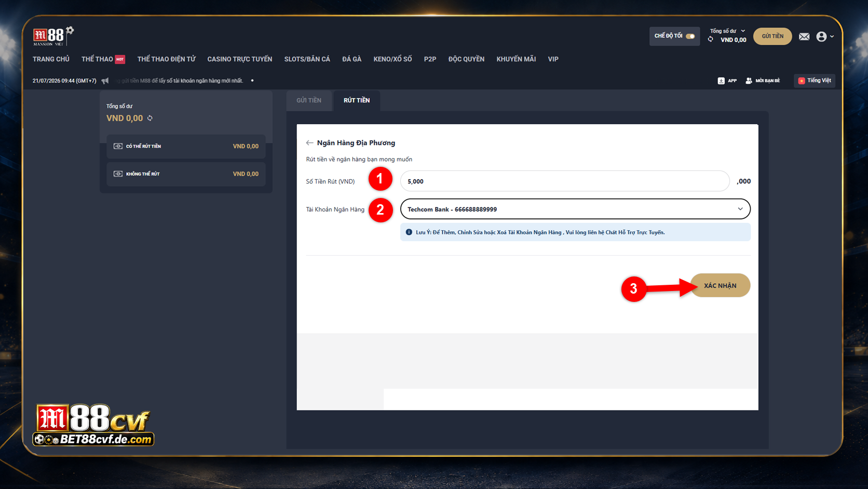Refresh balance icon in top header
The width and height of the screenshot is (868, 489).
(x=711, y=39)
